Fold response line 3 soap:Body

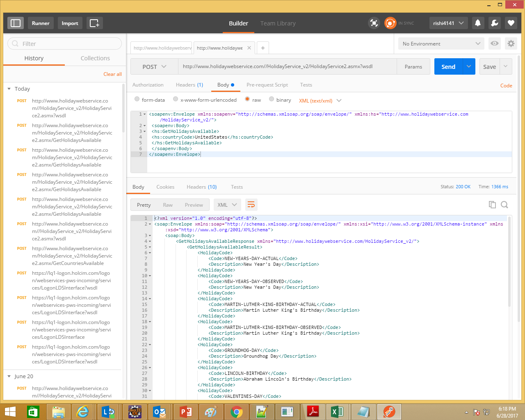tap(150, 235)
